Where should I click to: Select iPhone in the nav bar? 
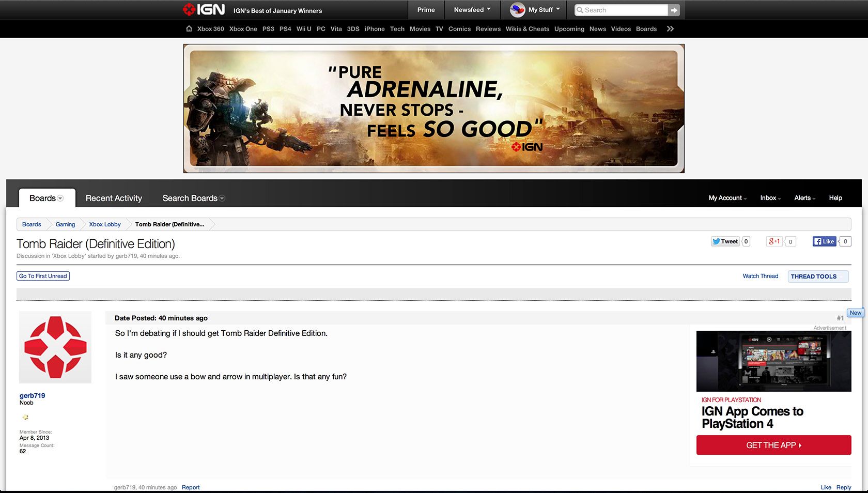(375, 29)
